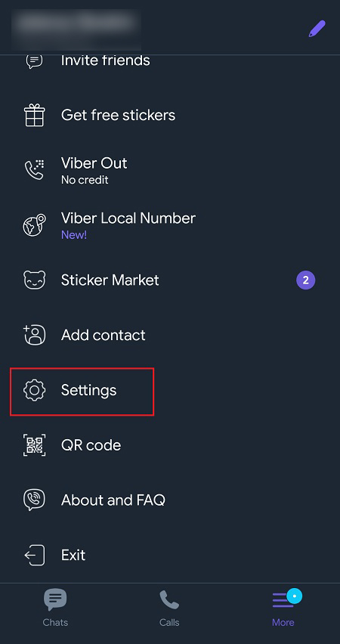Screen dimensions: 340x644
Task: Tap the Viber Out phone keypad icon
Action: point(34,170)
